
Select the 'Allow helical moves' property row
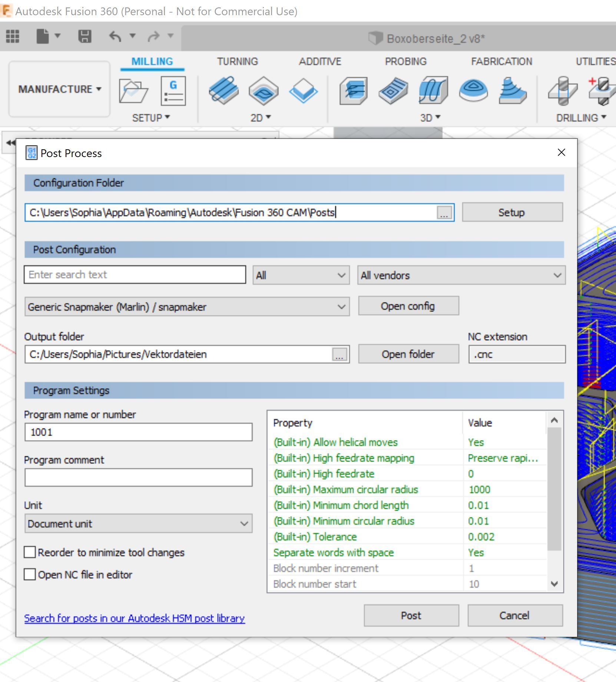click(x=408, y=442)
